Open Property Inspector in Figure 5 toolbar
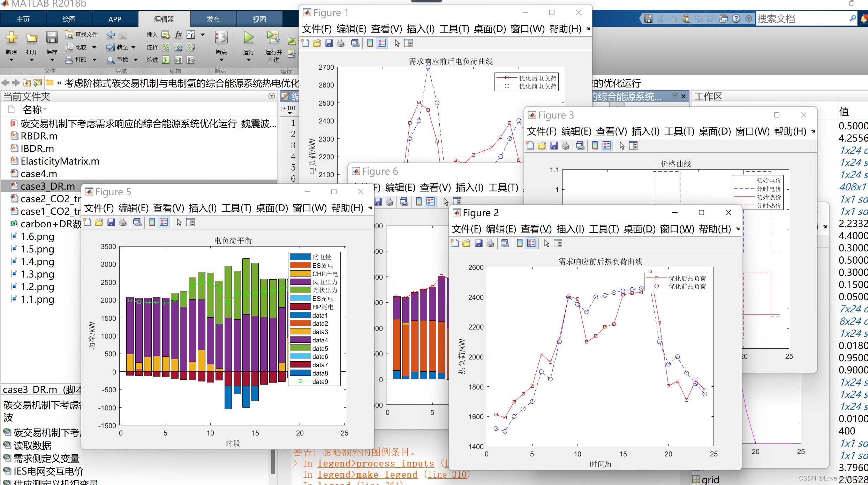This screenshot has width=868, height=485. click(x=190, y=222)
